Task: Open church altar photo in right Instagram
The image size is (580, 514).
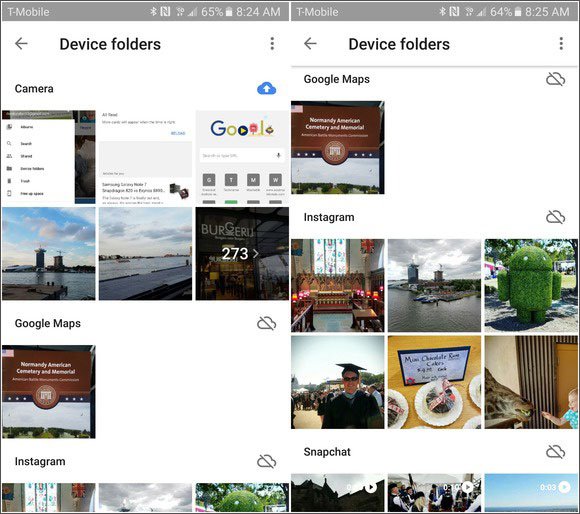Action: click(337, 285)
